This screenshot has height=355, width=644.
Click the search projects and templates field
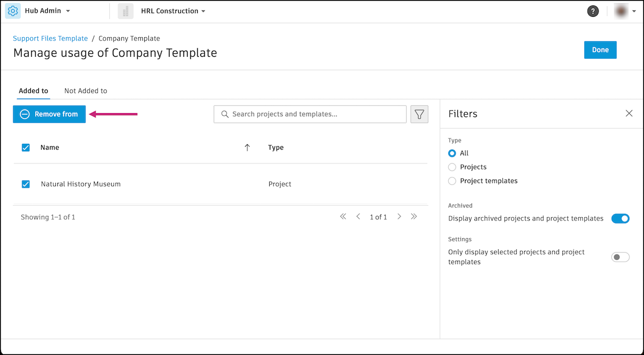click(x=310, y=114)
